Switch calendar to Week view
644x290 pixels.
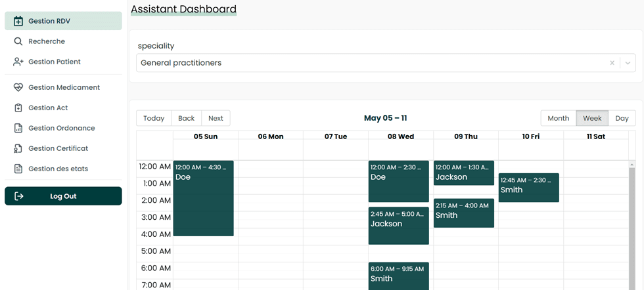point(592,118)
